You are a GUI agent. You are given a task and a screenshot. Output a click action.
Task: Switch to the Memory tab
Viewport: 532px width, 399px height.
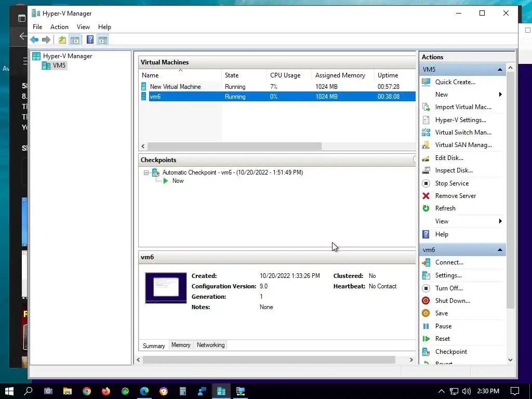(181, 345)
